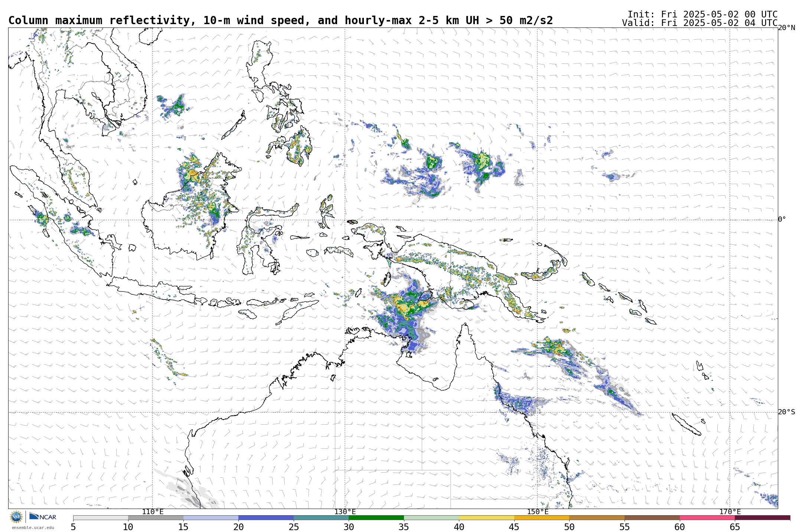Click the colorbar tick label 60
This screenshot has height=532, width=802.
pos(679,527)
